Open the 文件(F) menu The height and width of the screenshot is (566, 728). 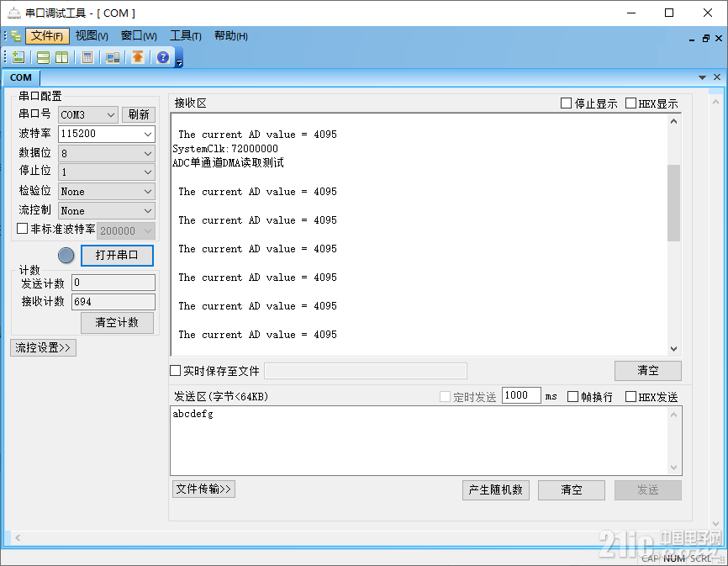tap(47, 36)
